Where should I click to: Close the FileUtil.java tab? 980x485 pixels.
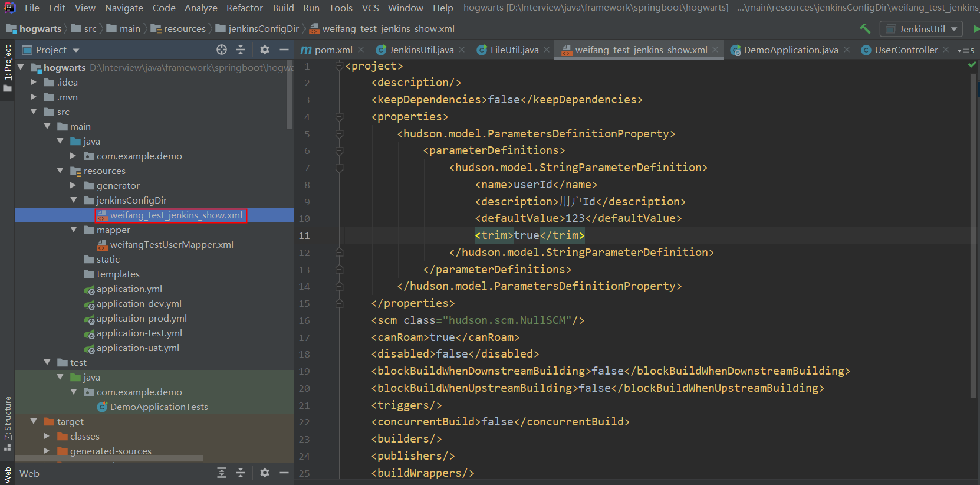(547, 50)
